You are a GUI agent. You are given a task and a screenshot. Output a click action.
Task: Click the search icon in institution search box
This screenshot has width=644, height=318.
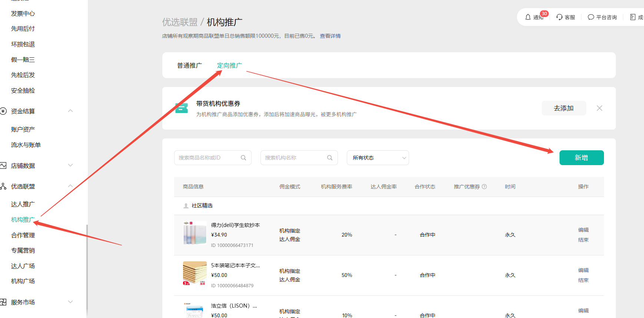pyautogui.click(x=330, y=158)
